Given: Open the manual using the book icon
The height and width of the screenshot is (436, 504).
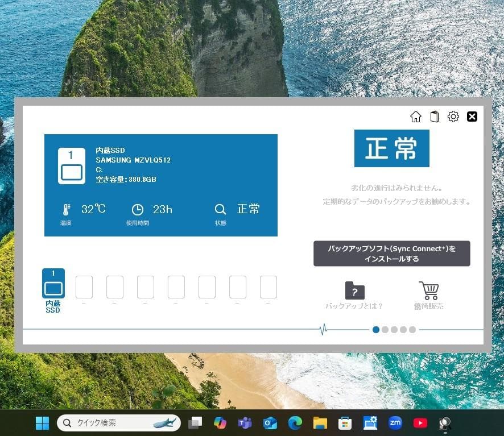Looking at the screenshot, I should [x=434, y=117].
